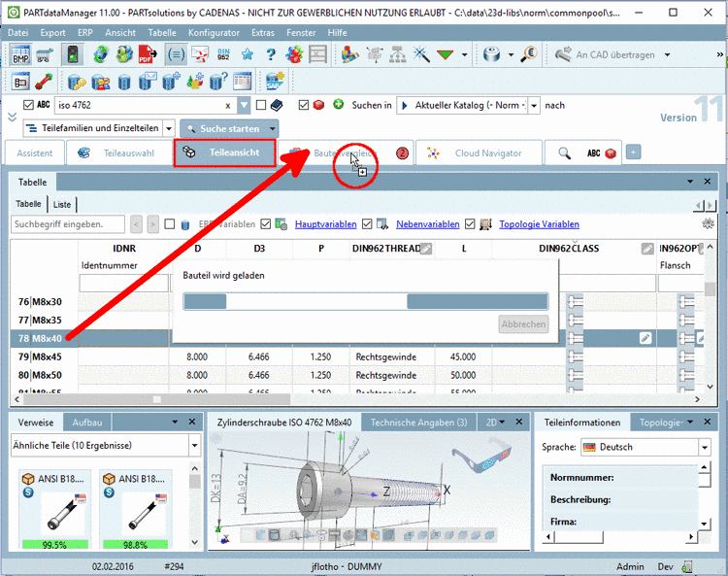Expand the Suche starten arrow
Screen dimensions: 728x576
(x=273, y=128)
